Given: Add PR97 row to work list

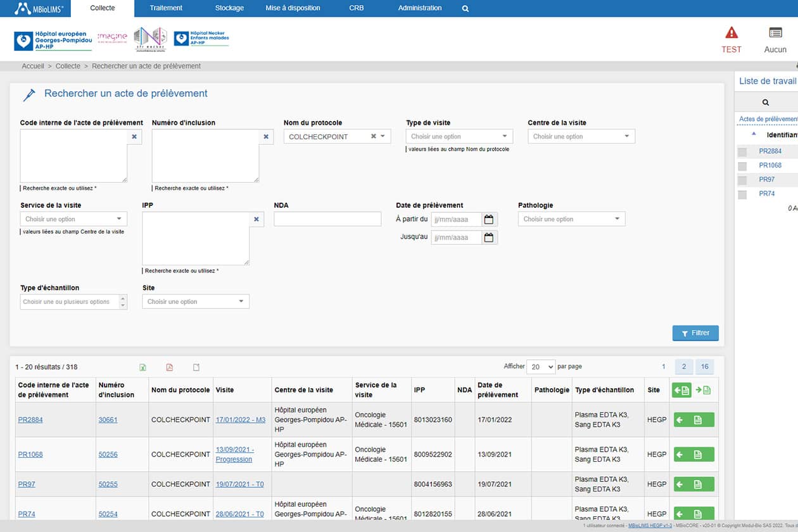Looking at the screenshot, I should [693, 484].
